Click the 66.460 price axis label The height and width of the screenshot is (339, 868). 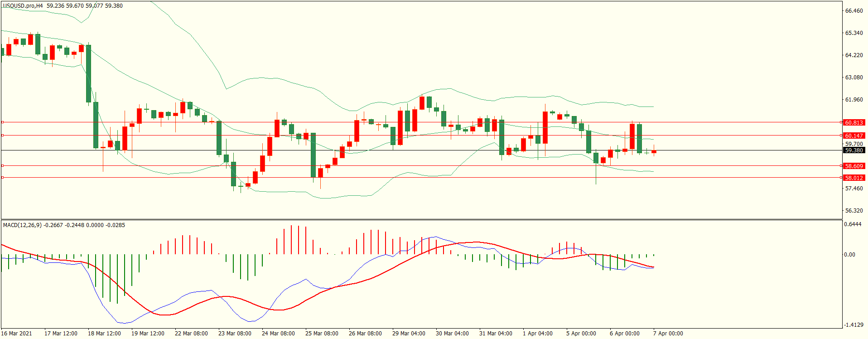[854, 11]
